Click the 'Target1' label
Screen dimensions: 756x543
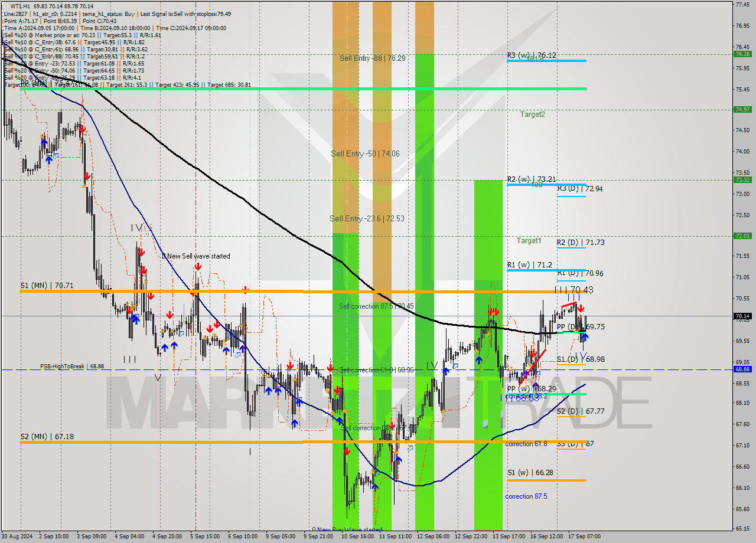pos(529,240)
